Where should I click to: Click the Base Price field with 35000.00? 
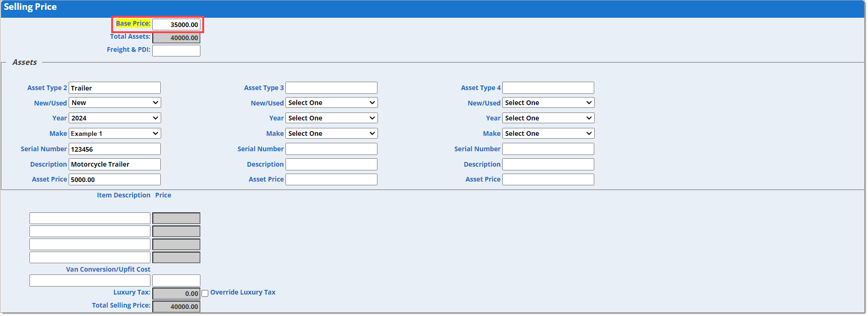click(x=177, y=25)
